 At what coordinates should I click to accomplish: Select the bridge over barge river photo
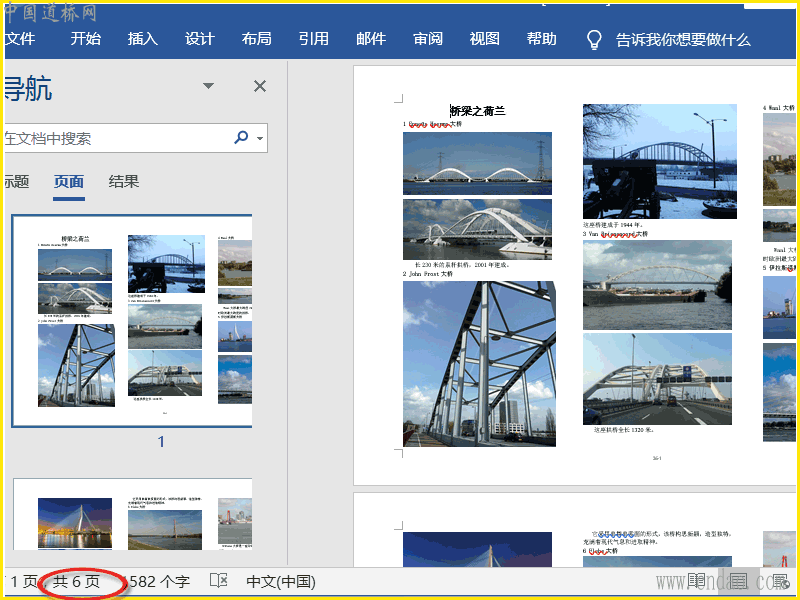(657, 285)
